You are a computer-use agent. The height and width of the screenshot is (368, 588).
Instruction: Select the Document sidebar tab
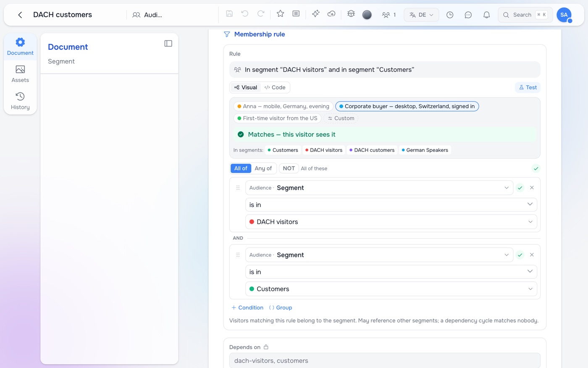point(20,47)
